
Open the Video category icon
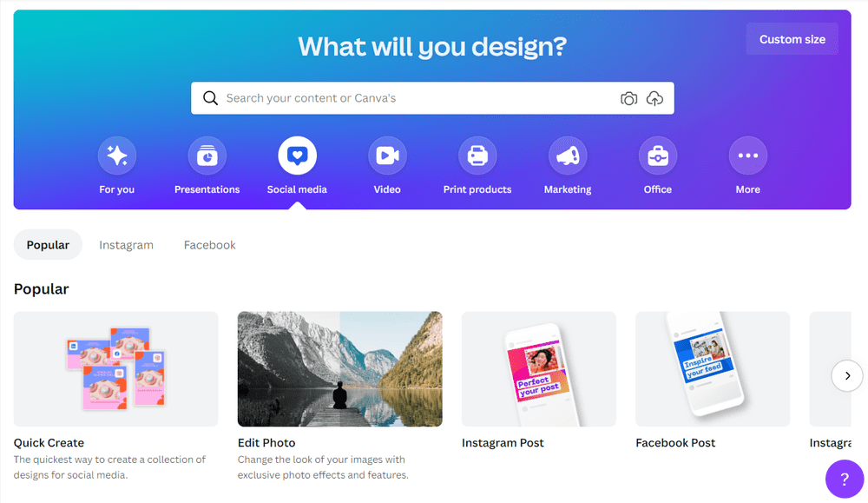pos(387,156)
